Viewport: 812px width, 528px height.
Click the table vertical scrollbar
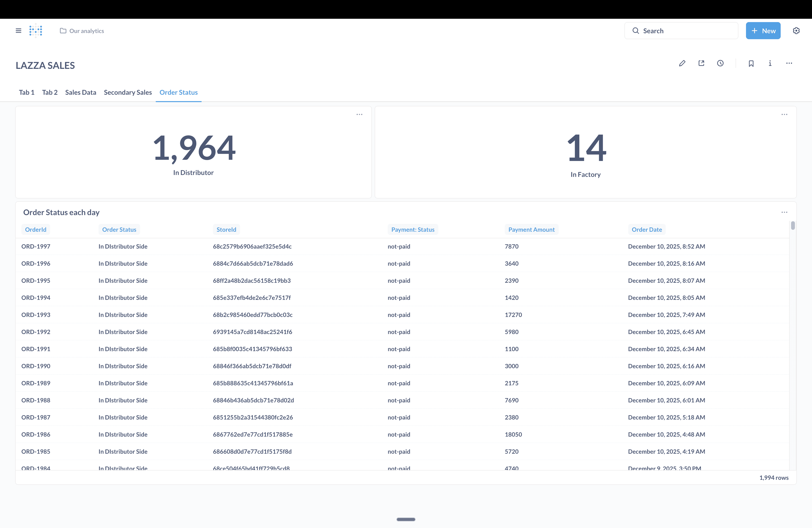point(793,226)
